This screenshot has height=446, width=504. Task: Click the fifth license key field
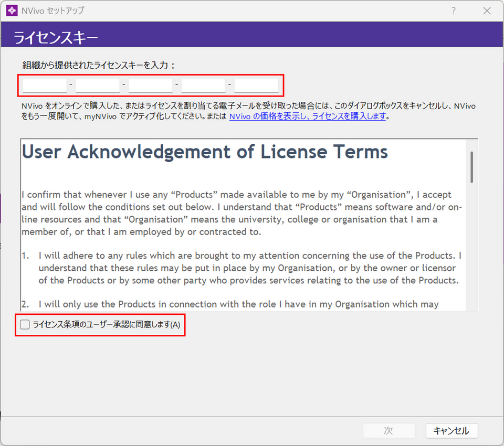[256, 85]
